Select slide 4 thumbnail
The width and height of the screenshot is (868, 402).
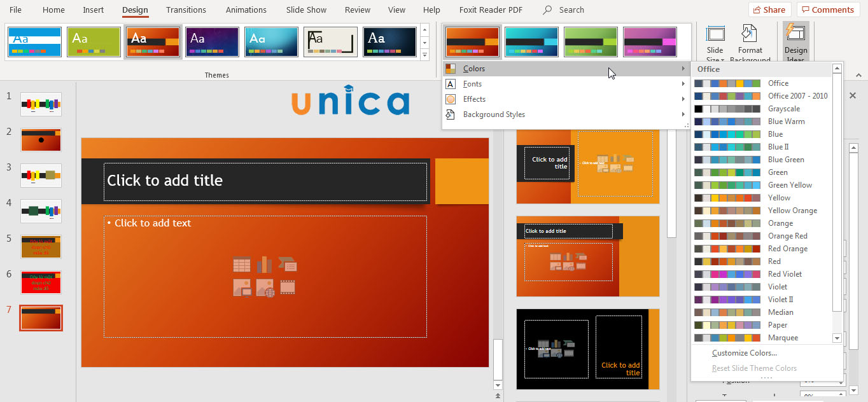pyautogui.click(x=41, y=211)
